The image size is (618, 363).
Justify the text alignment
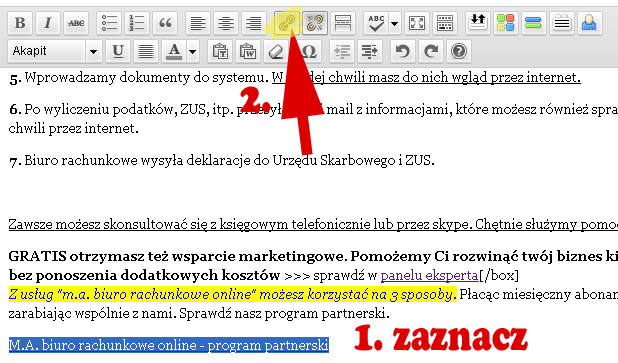(x=145, y=51)
